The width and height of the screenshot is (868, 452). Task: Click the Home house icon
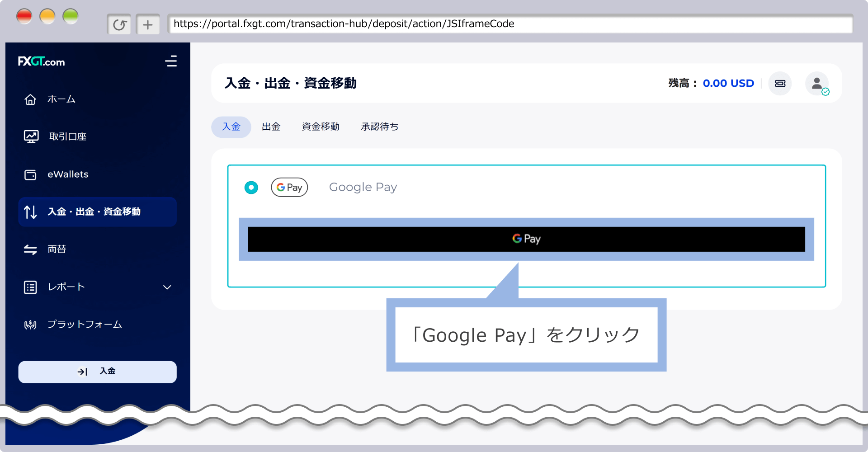tap(30, 99)
